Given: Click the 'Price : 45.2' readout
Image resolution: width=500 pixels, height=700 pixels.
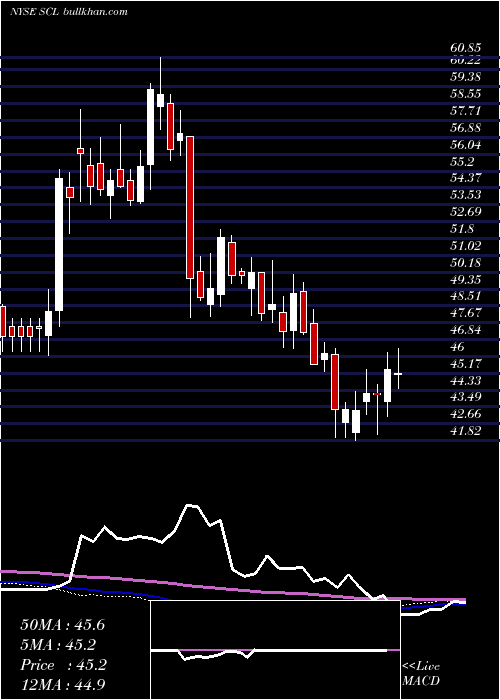Looking at the screenshot, I should point(63,665).
